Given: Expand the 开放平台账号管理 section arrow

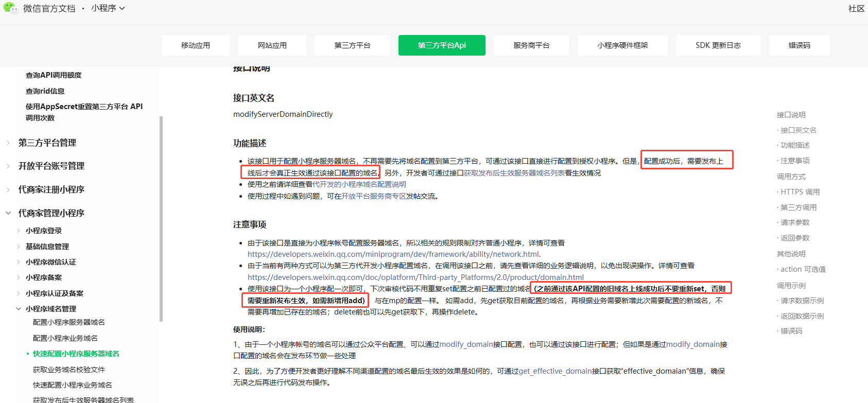Looking at the screenshot, I should [8, 166].
